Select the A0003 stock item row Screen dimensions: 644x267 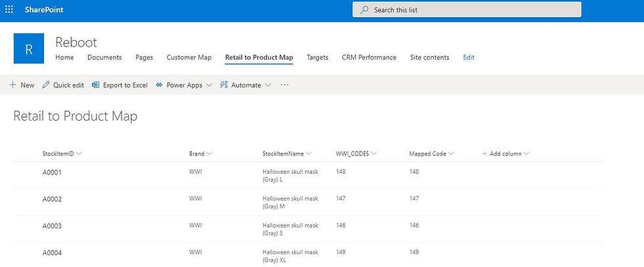tap(308, 229)
